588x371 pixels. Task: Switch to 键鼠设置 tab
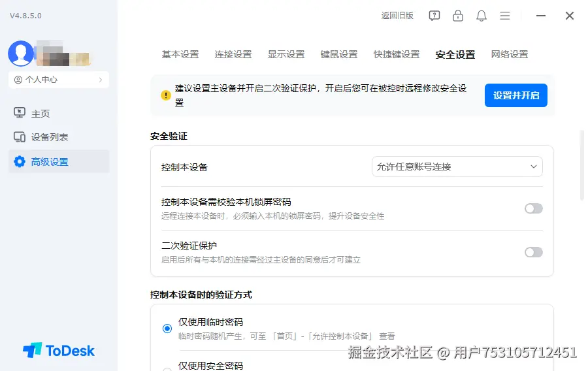pos(339,54)
